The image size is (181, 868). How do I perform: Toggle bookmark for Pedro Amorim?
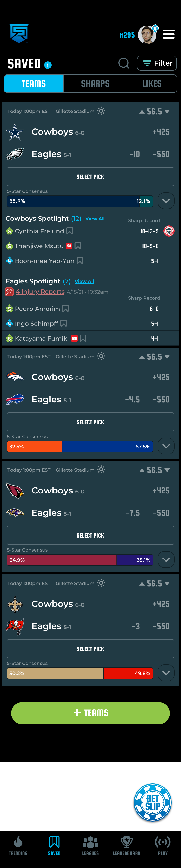coord(66,309)
